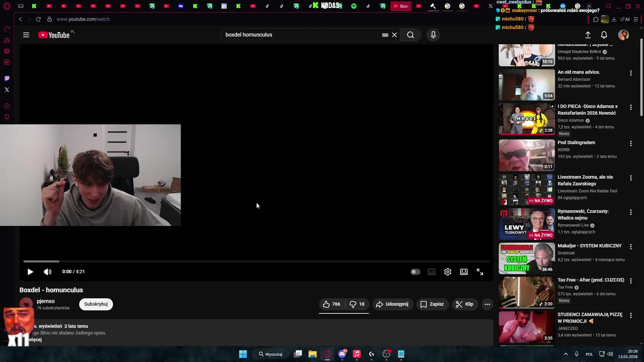Image resolution: width=644 pixels, height=362 pixels.
Task: Open the account avatar menu
Action: [x=623, y=35]
